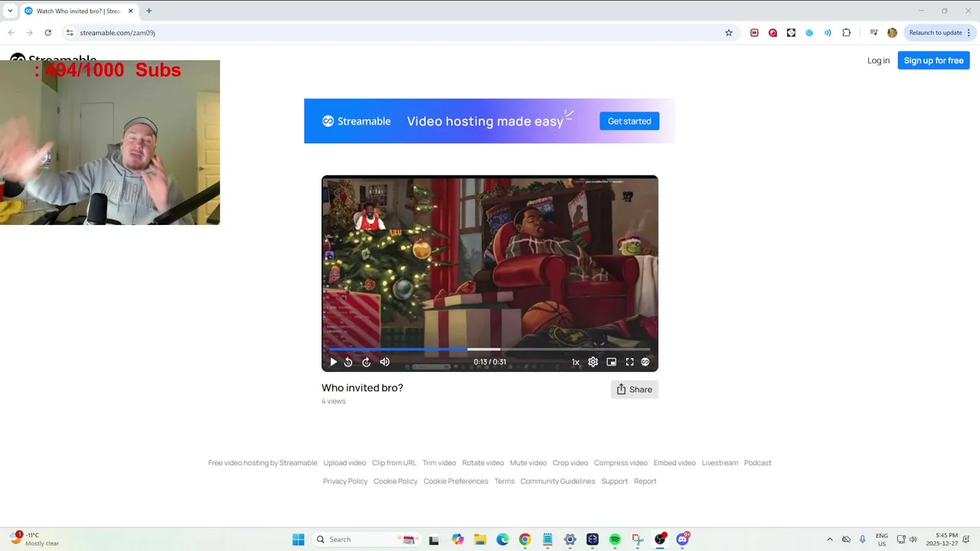Click the blue sound-waves extension icon
Viewport: 980px width, 551px height.
click(828, 33)
